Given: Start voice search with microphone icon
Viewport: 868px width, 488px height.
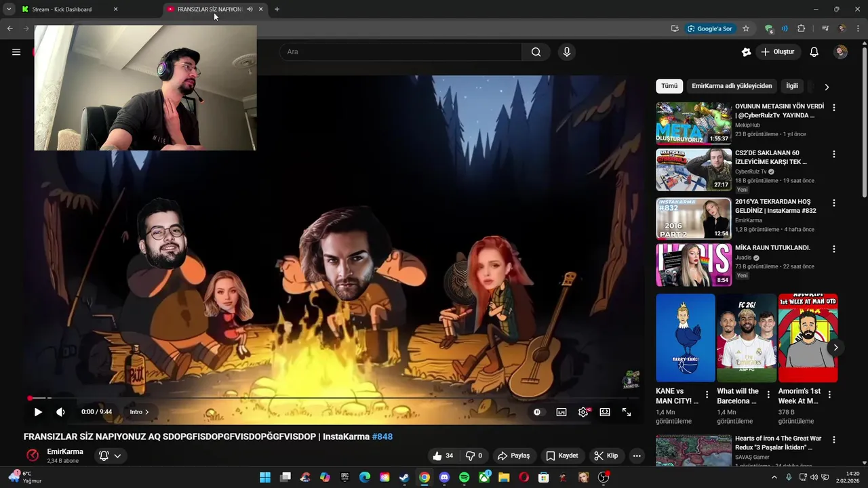Looking at the screenshot, I should [x=566, y=52].
